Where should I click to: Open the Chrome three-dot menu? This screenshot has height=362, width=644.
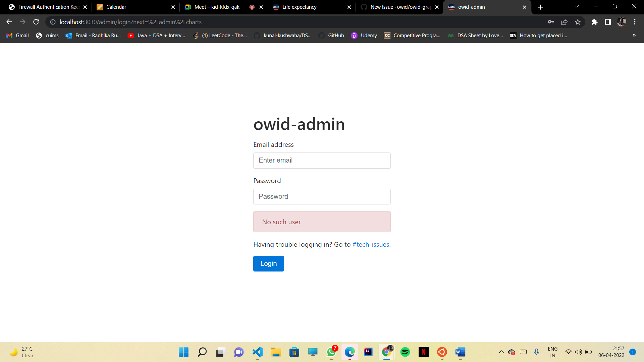tap(635, 22)
